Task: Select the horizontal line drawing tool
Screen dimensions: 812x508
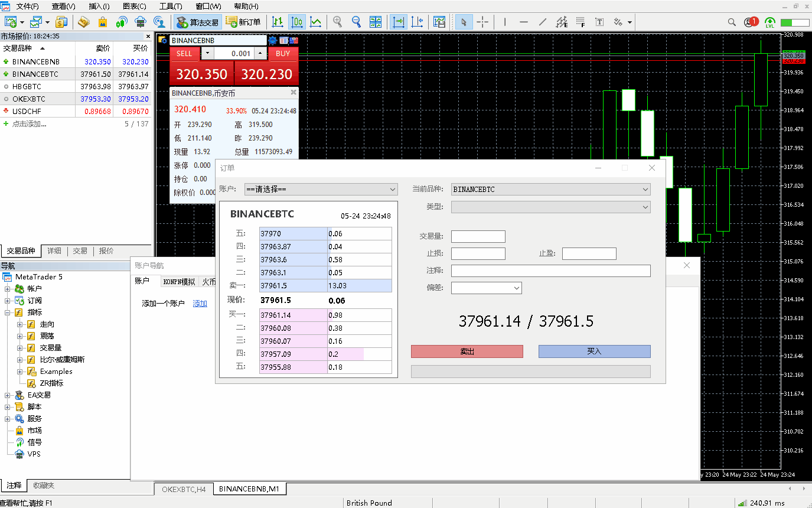Action: point(524,22)
